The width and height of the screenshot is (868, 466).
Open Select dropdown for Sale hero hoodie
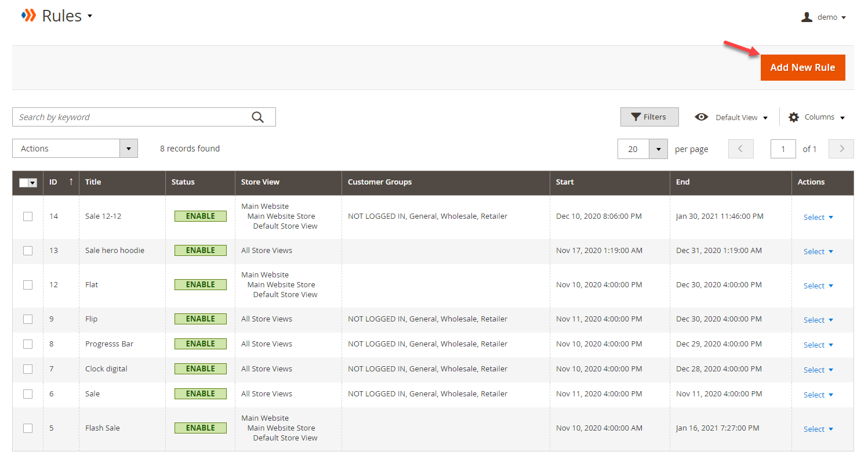818,251
